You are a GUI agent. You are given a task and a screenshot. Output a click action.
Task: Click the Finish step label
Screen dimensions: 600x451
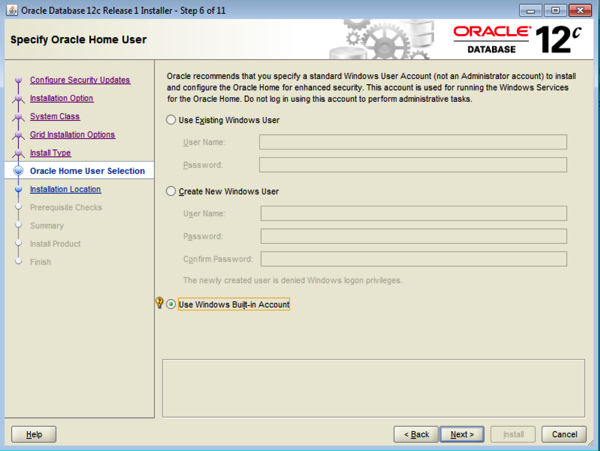click(40, 262)
